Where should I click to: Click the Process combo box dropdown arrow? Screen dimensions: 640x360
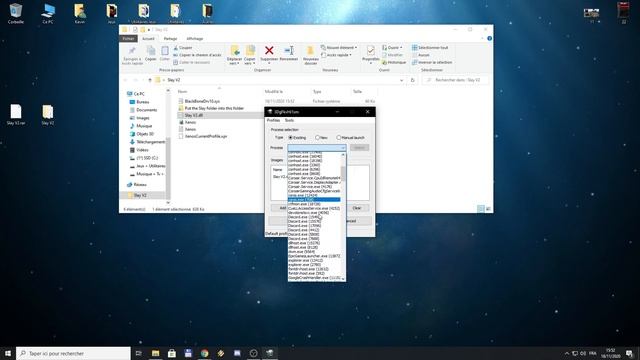tap(343, 148)
